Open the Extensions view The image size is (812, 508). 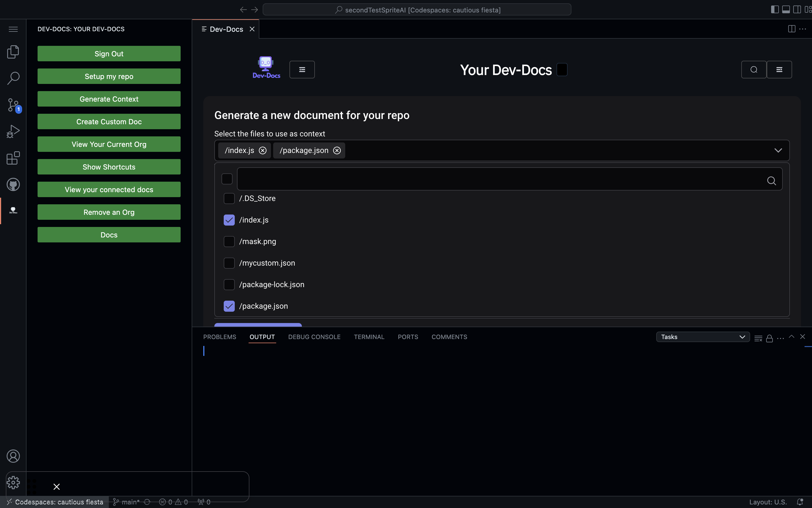click(x=13, y=158)
